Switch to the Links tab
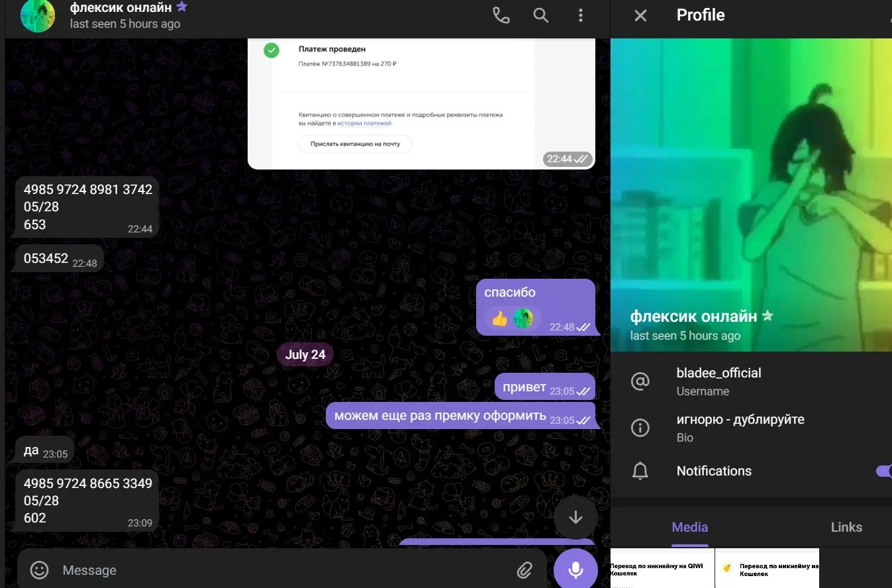892x588 pixels. point(846,527)
